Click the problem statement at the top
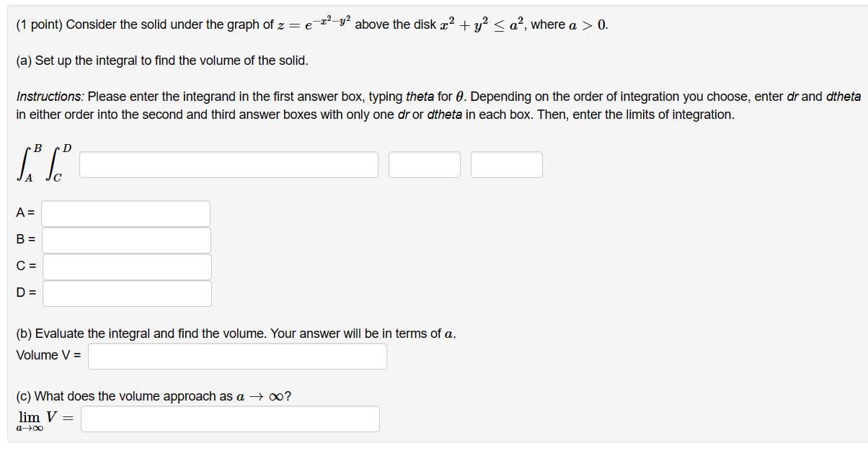Screen dimensions: 868x451 310,24
